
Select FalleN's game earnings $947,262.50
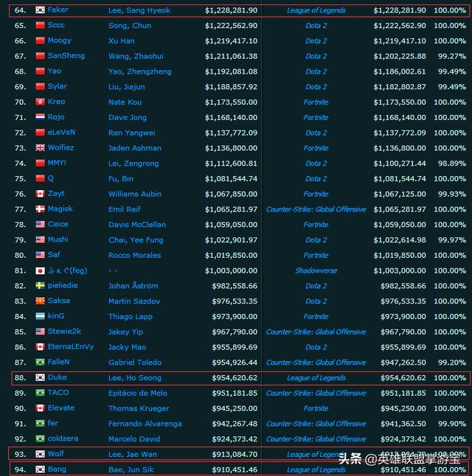pyautogui.click(x=403, y=363)
